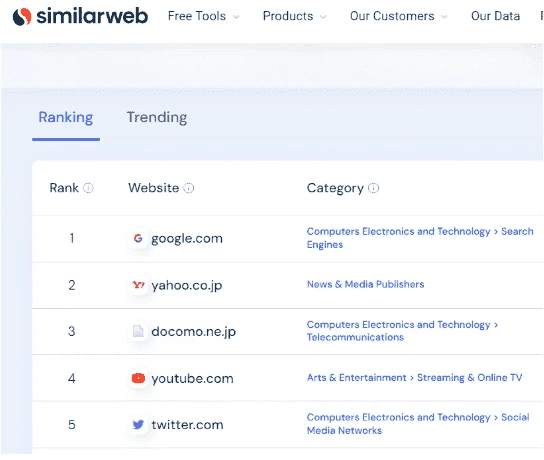Expand the Our Customers dropdown menu
The width and height of the screenshot is (544, 460).
pyautogui.click(x=399, y=16)
